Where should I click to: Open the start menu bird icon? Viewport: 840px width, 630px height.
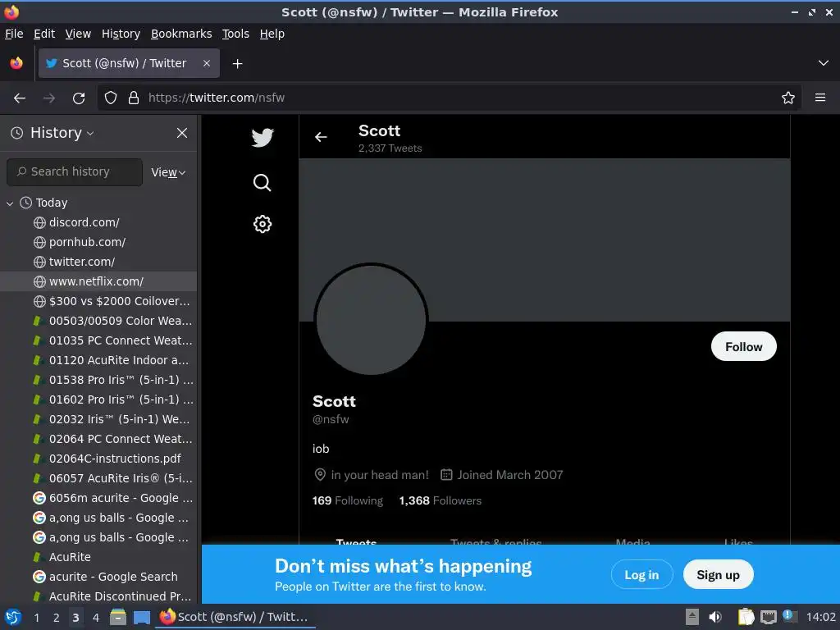coord(13,617)
